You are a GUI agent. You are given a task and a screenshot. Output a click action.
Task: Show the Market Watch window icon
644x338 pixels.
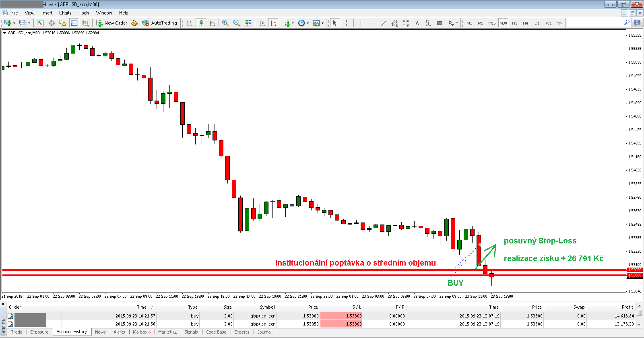[x=40, y=23]
